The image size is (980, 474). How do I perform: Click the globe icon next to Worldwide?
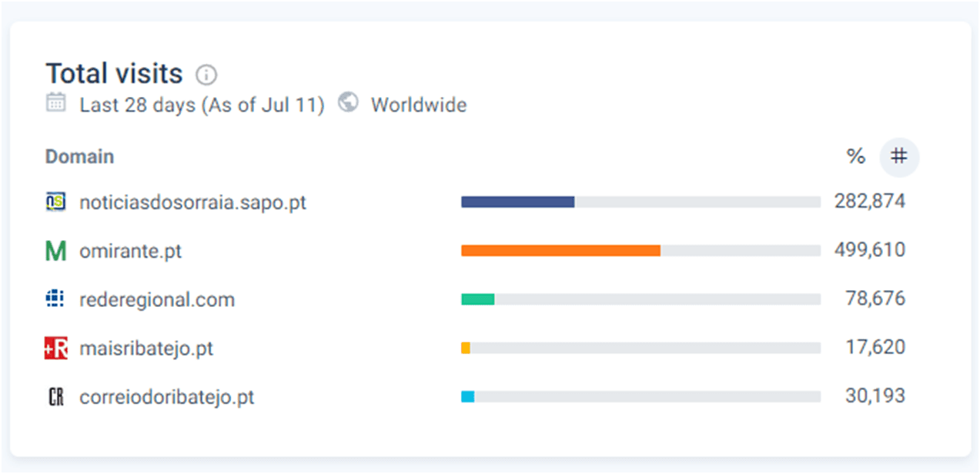349,102
